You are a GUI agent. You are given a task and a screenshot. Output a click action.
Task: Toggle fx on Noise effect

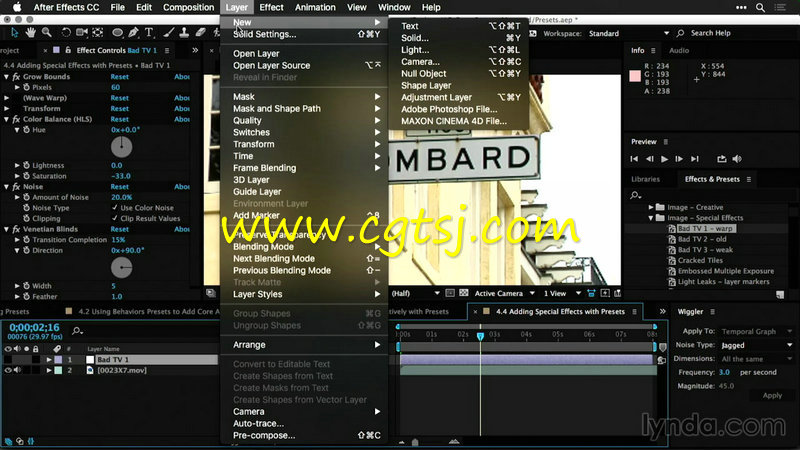point(16,187)
